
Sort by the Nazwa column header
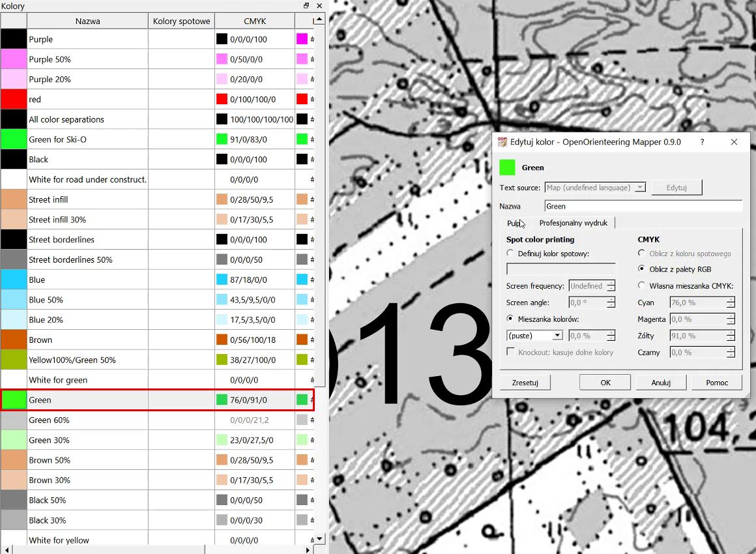click(x=88, y=22)
